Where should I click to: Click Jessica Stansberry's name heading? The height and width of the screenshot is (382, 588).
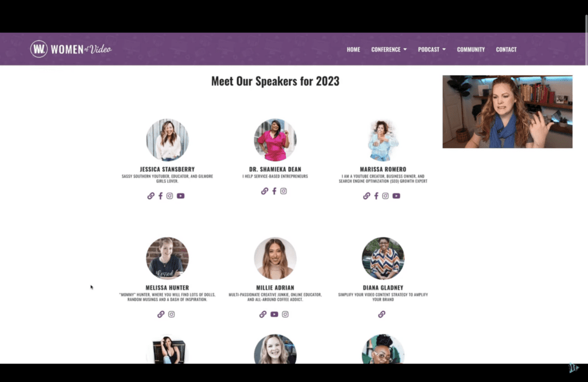pos(167,169)
